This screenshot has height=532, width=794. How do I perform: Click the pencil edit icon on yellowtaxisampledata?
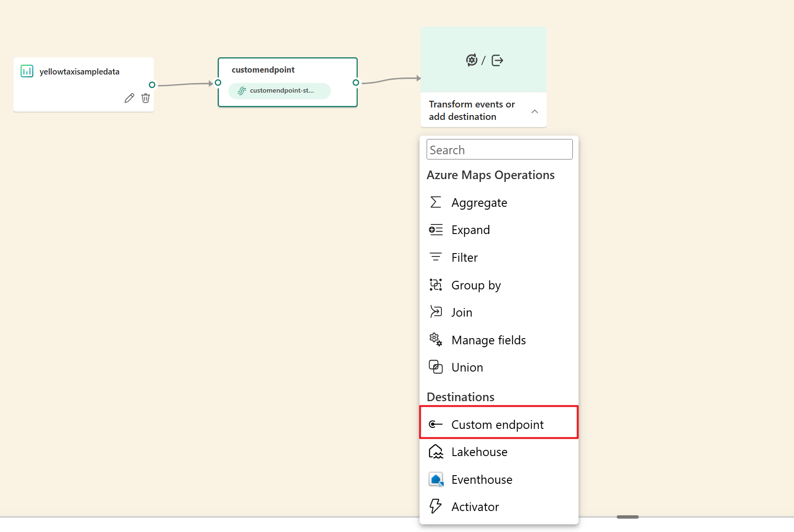click(x=129, y=98)
